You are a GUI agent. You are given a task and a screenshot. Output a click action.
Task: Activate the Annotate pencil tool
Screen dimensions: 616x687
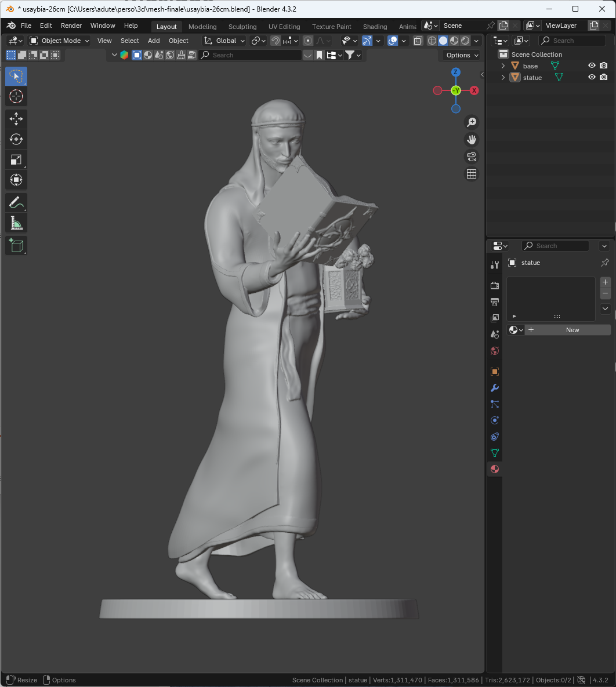pos(16,202)
